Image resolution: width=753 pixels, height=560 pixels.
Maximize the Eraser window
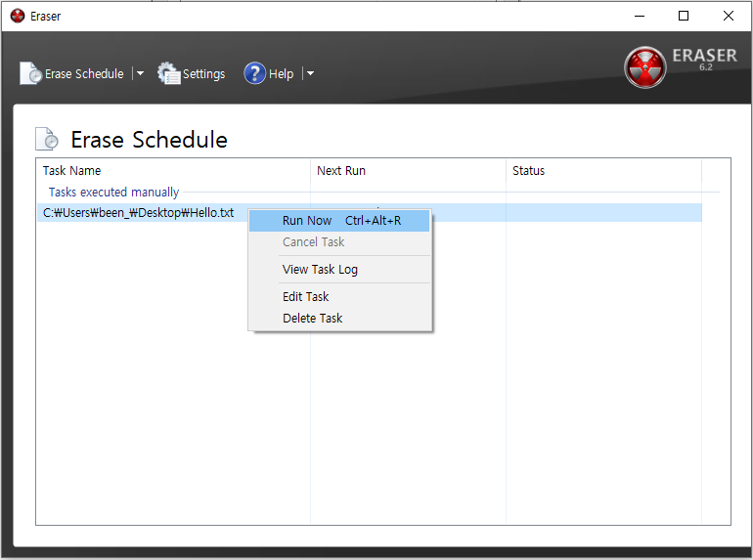pyautogui.click(x=684, y=16)
